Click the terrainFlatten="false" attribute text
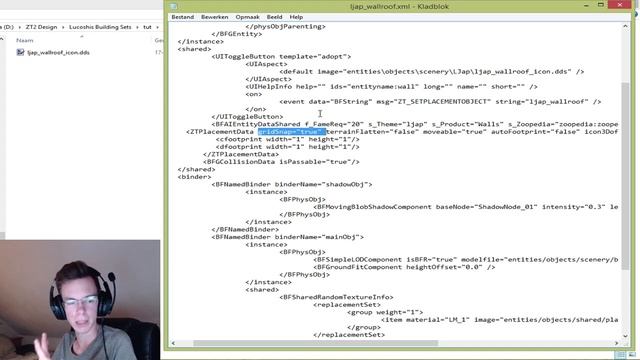Image resolution: width=640 pixels, height=360 pixels. [x=372, y=132]
